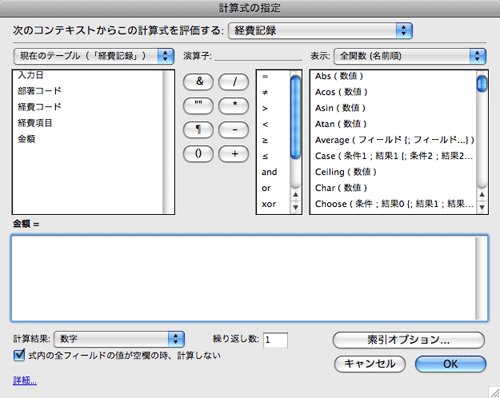Insert the plus operator
The height and width of the screenshot is (398, 500).
click(x=234, y=154)
